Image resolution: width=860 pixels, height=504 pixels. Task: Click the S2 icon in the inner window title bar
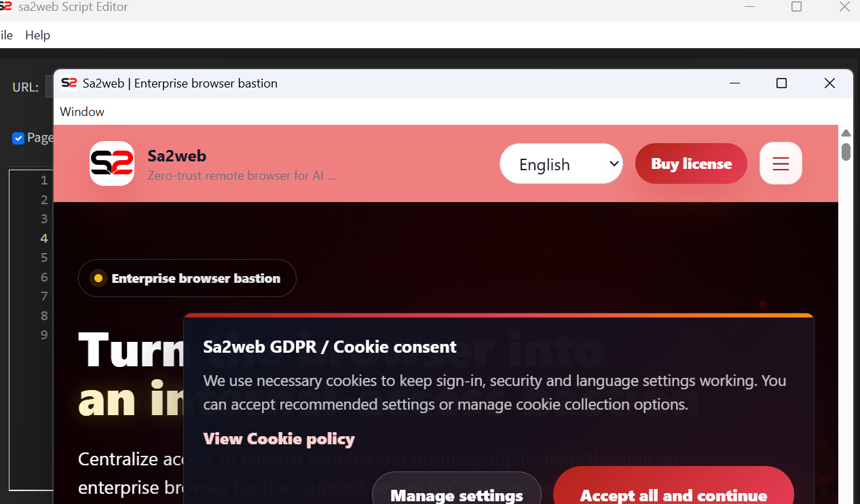coord(69,83)
